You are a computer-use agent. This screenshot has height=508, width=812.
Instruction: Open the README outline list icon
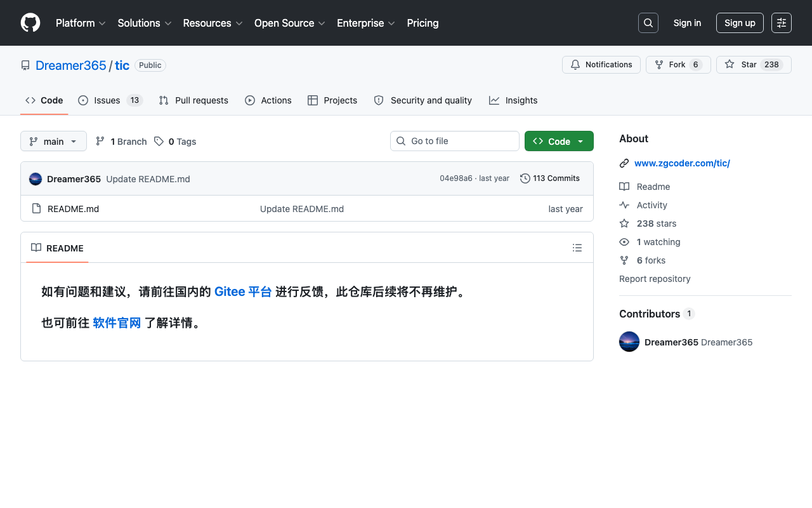(x=577, y=248)
